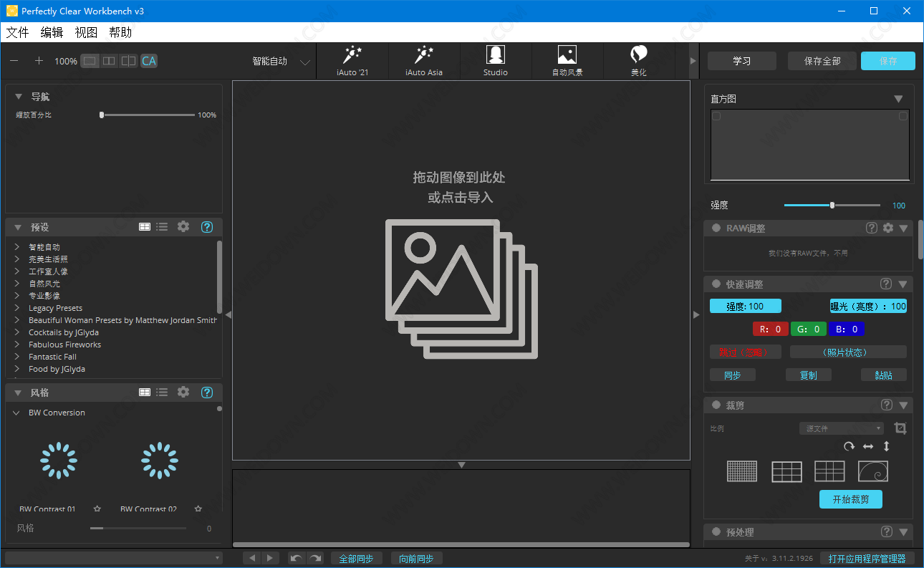Screen dimensions: 924x568
Task: Apply the iAuto '21 preset
Action: (352, 61)
